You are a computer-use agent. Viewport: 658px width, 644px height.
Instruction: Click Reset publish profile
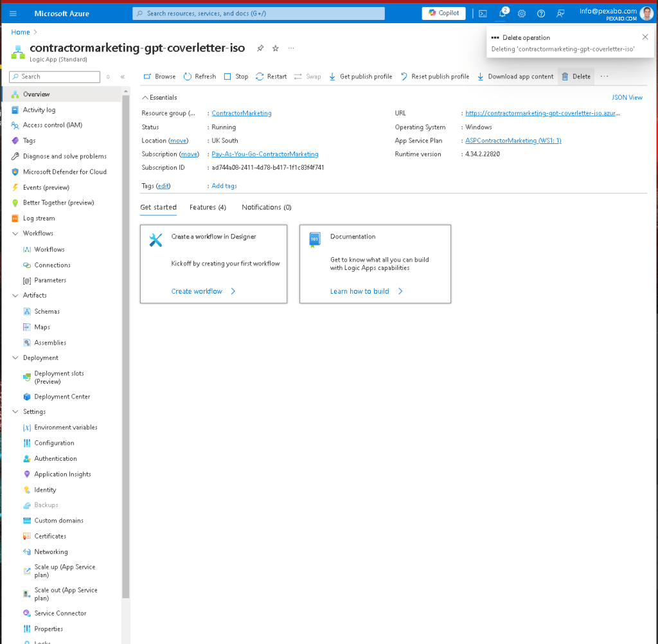coord(435,76)
